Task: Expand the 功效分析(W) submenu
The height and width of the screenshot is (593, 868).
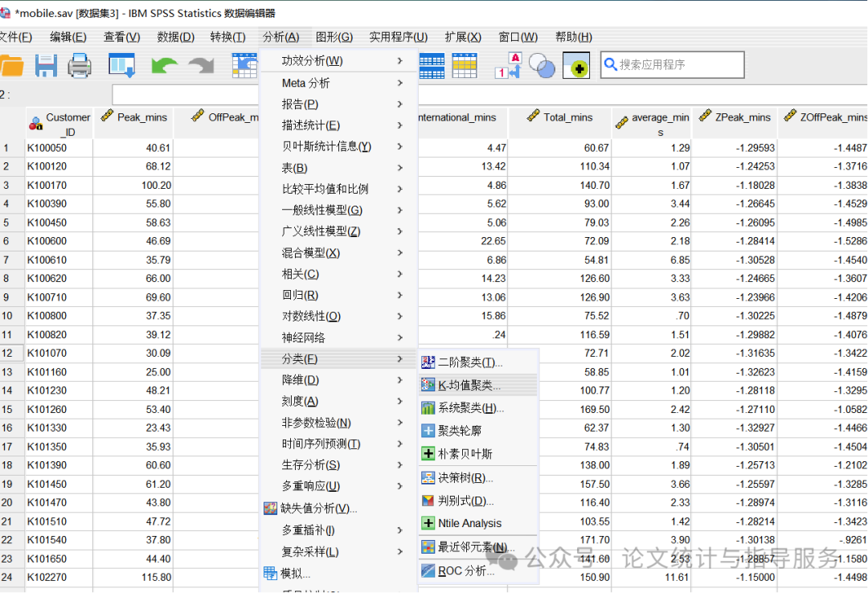Action: [338, 60]
